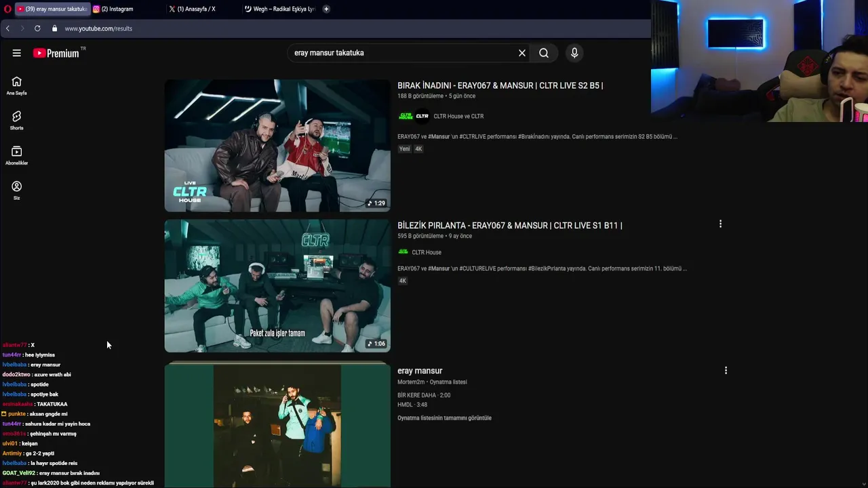Open the CLTR House ve CLTR channel link
This screenshot has height=488, width=868.
(458, 116)
